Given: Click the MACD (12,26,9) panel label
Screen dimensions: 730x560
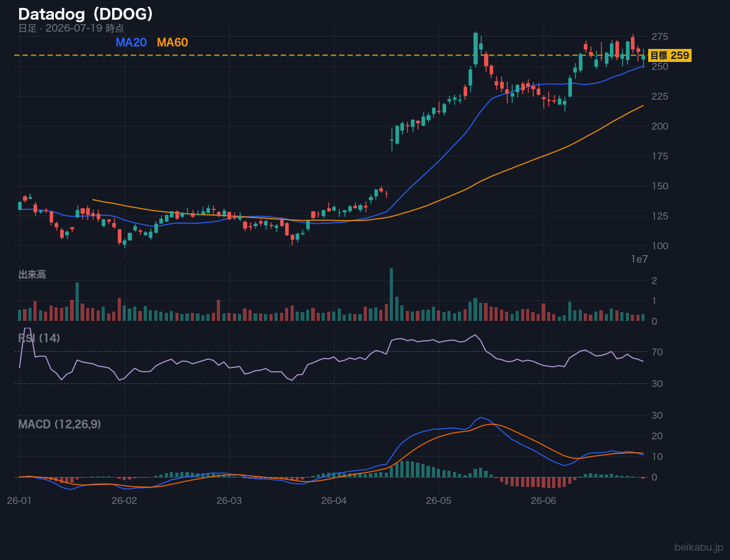Looking at the screenshot, I should [x=59, y=424].
